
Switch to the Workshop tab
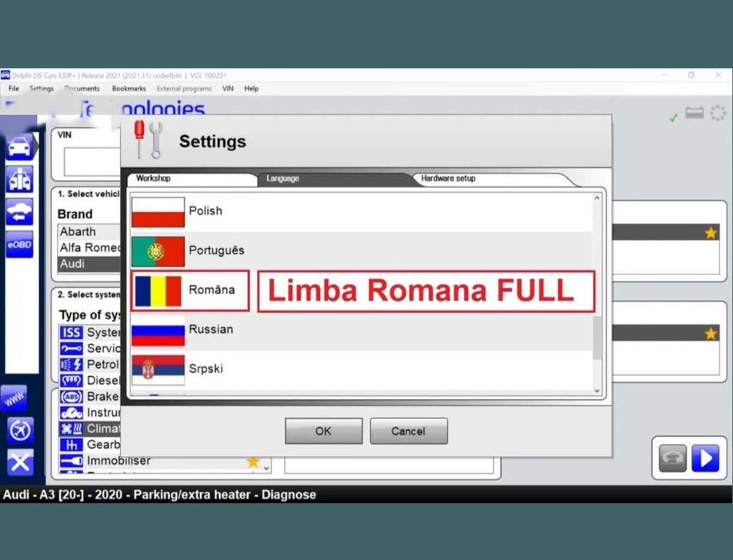pos(192,179)
